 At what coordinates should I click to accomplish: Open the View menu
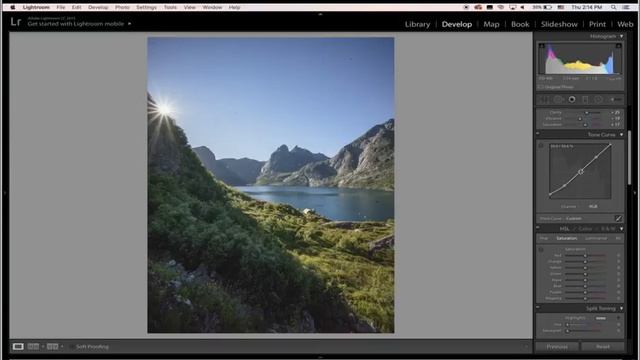click(189, 7)
